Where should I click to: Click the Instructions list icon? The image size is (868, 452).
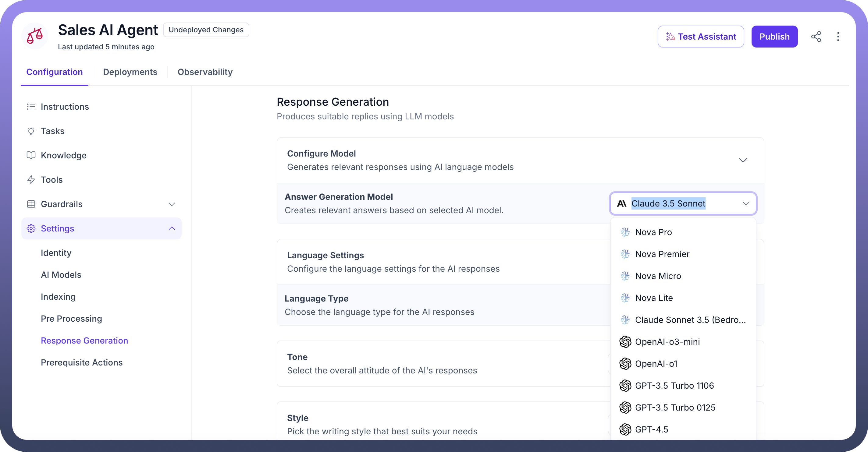click(31, 107)
